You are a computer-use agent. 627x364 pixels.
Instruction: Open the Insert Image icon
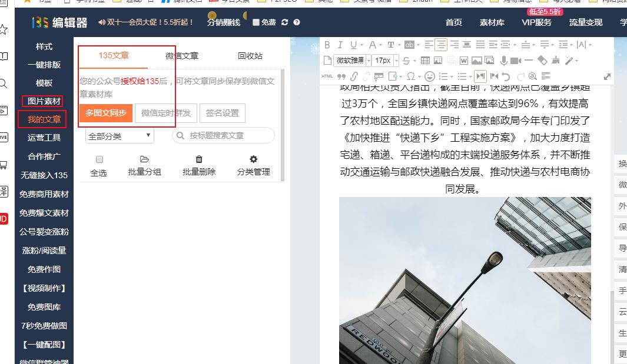pos(478,61)
